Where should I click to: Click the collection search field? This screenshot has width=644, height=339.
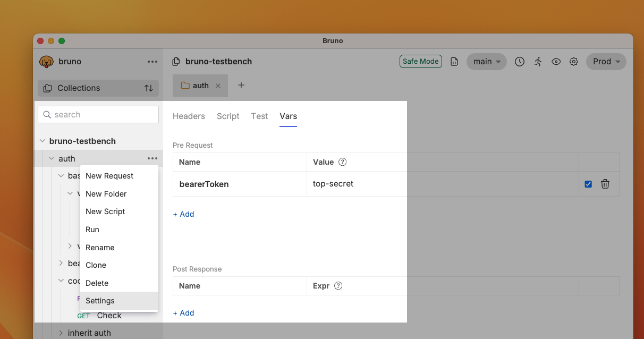(x=98, y=114)
